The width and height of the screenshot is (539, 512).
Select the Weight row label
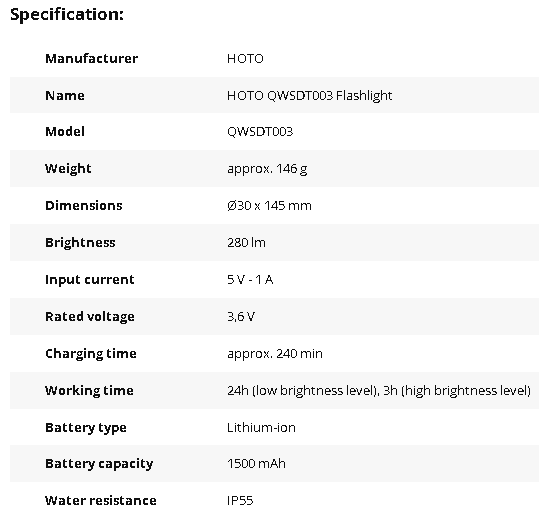coord(68,169)
